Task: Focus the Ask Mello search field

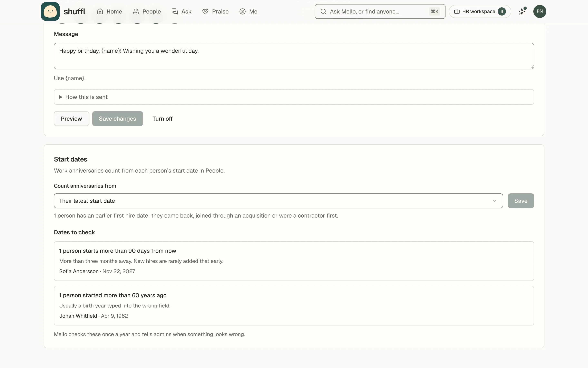Action: pyautogui.click(x=380, y=11)
